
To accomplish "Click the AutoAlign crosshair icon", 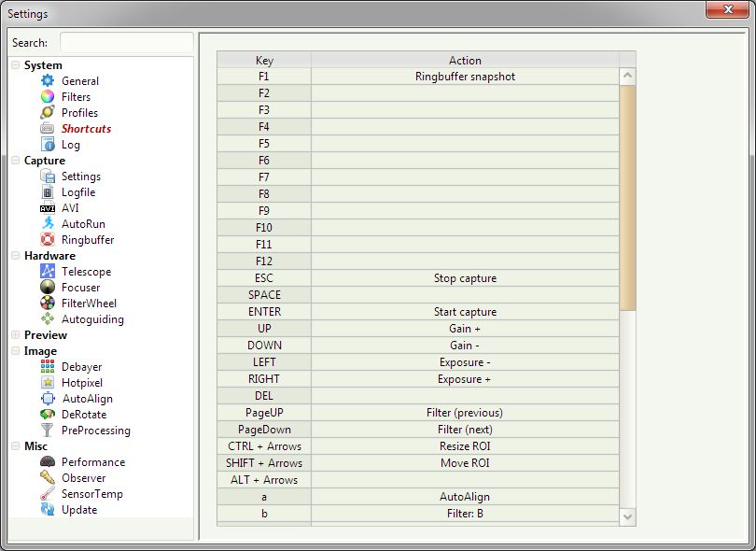I will point(48,399).
